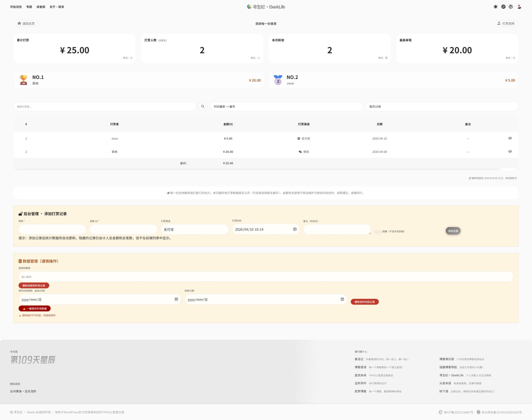Click 读者阁 in the top navigation

click(41, 7)
